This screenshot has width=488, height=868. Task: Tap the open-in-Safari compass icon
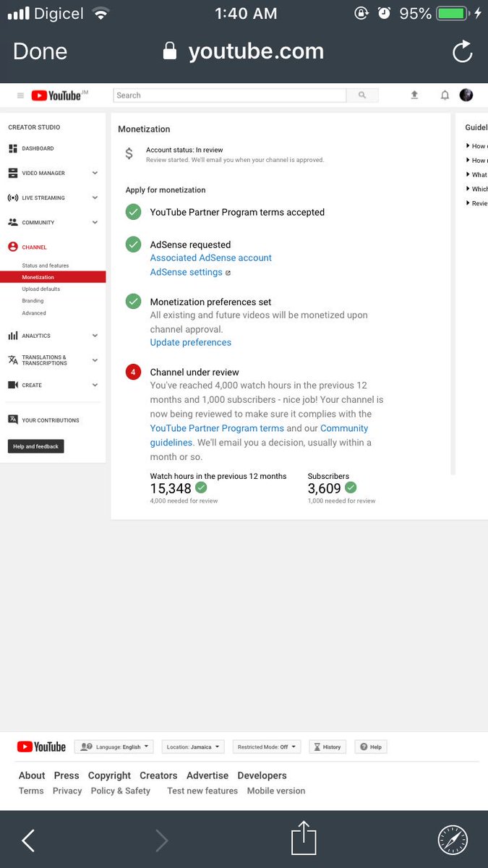pyautogui.click(x=453, y=840)
